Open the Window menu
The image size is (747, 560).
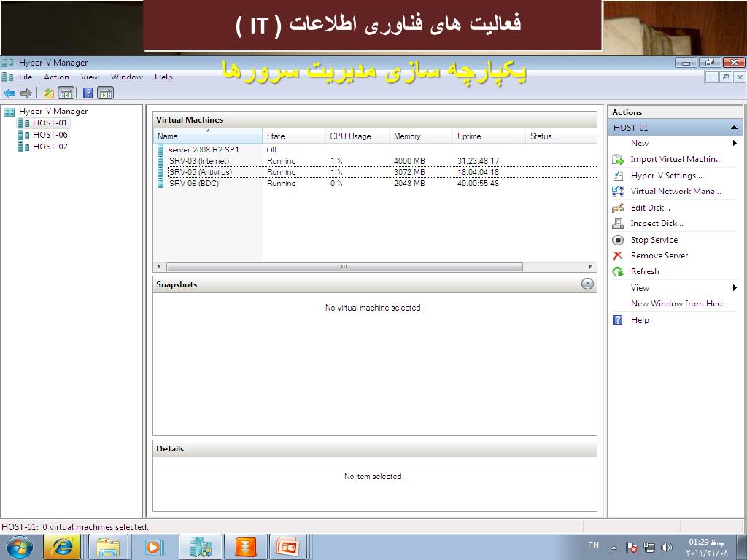click(x=127, y=77)
